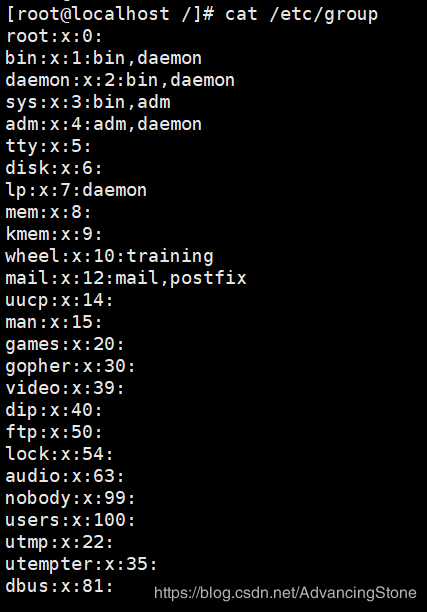Select the utempter:x:35: line
Image resolution: width=427 pixels, height=612 pixels.
81,564
